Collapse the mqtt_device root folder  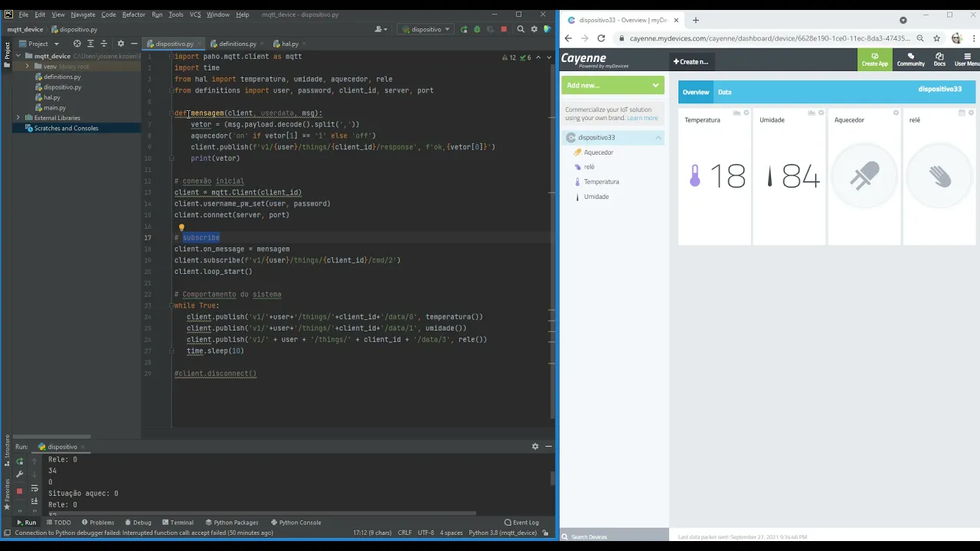click(x=18, y=56)
